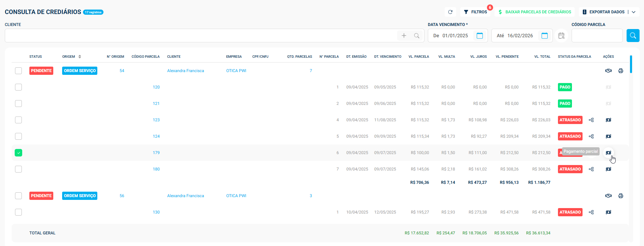644x246 pixels.
Task: Open the Filtros filter panel
Action: pos(475,12)
